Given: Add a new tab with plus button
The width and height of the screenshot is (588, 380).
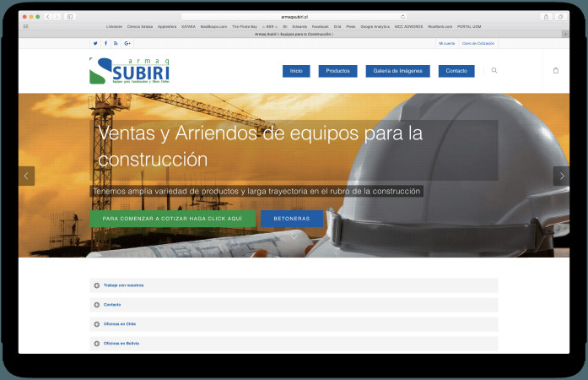Looking at the screenshot, I should [565, 34].
